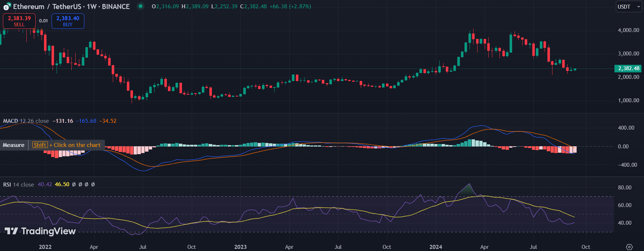Click the yellow RSI average value 46.50

(62, 184)
